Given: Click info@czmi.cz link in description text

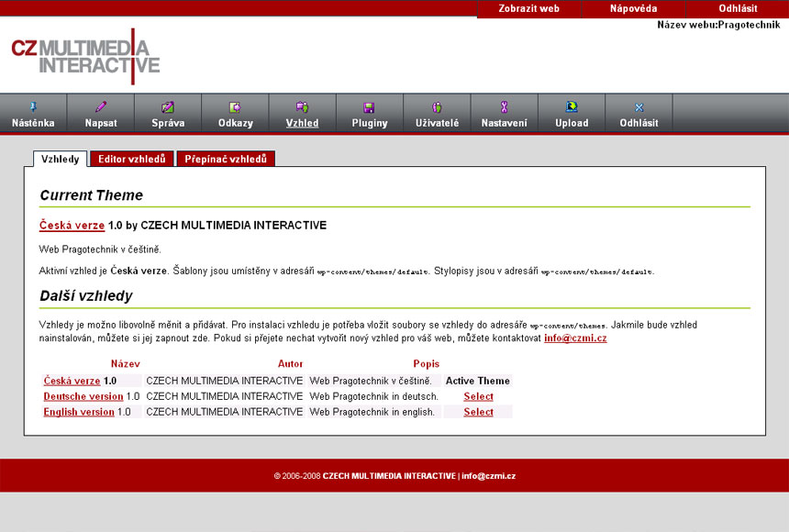Looking at the screenshot, I should click(x=575, y=338).
